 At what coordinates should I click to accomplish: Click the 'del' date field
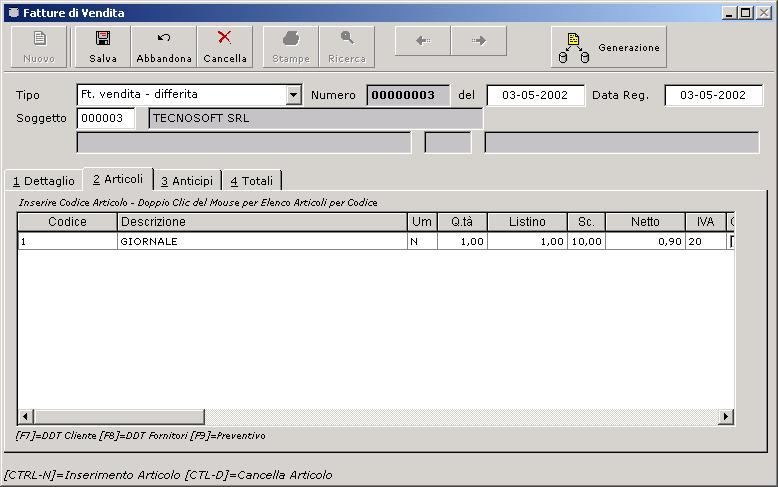[535, 95]
